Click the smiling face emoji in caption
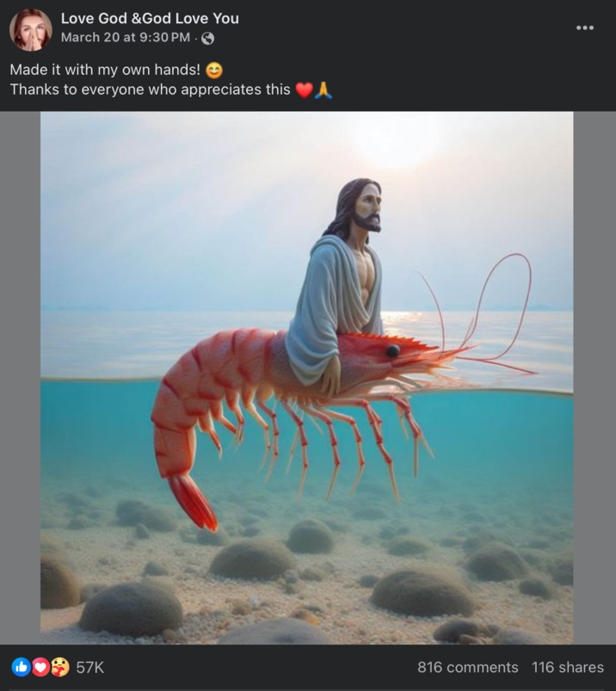This screenshot has width=616, height=691. (x=214, y=71)
